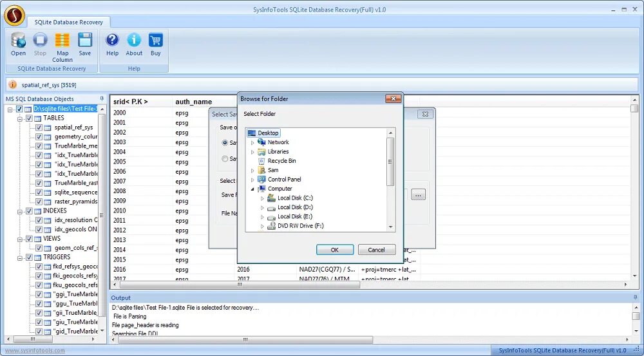Click the Buy cart icon

[156, 40]
